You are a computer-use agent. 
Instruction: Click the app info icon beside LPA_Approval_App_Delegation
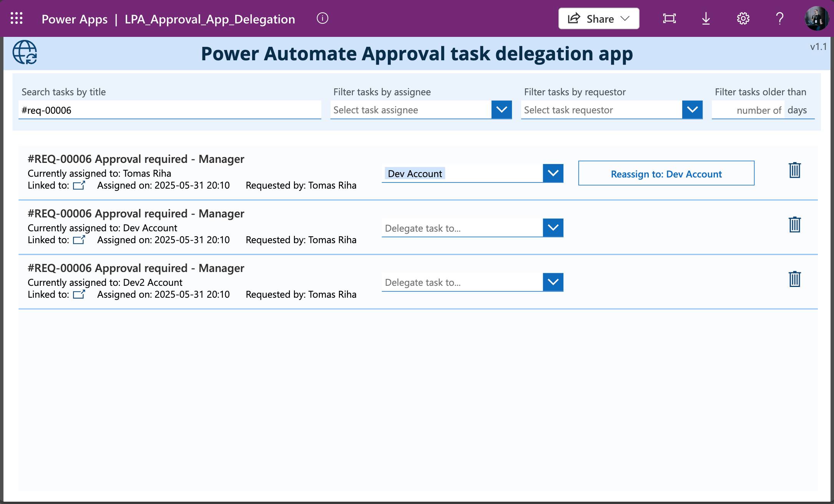coord(322,18)
